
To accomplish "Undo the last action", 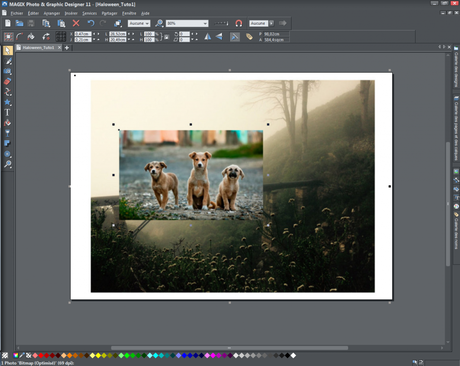I will [91, 23].
